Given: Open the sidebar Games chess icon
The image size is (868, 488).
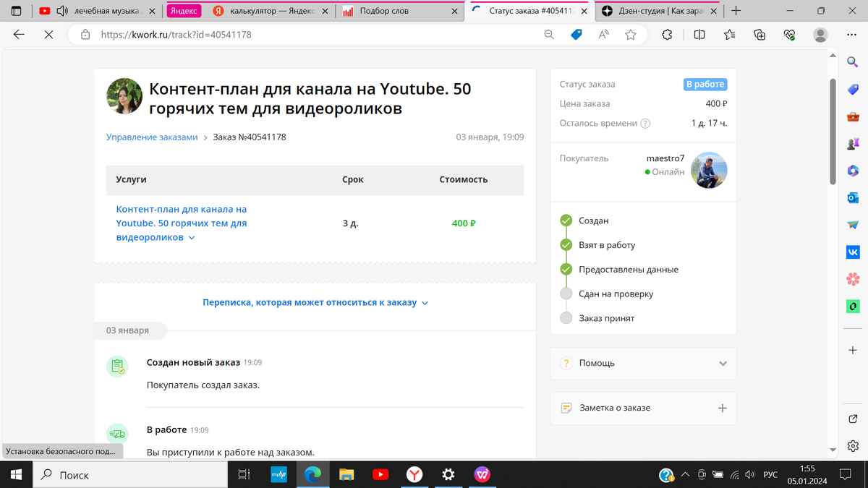Looking at the screenshot, I should pyautogui.click(x=853, y=143).
